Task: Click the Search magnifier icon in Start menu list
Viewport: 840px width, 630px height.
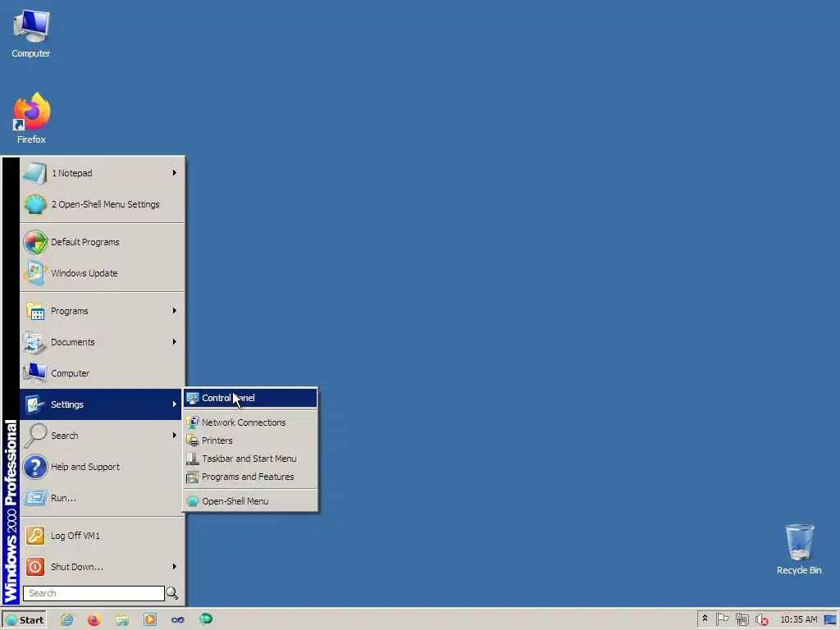Action: tap(34, 436)
